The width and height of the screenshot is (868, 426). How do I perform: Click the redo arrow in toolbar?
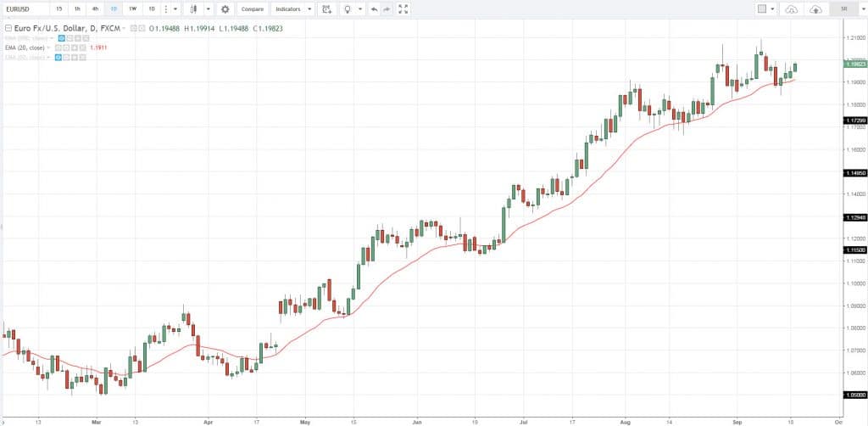pyautogui.click(x=387, y=9)
